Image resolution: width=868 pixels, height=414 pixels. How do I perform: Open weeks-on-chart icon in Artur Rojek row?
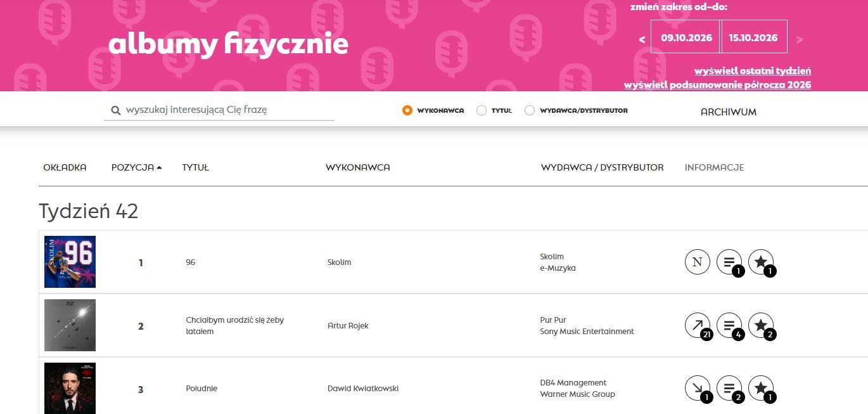pos(729,325)
